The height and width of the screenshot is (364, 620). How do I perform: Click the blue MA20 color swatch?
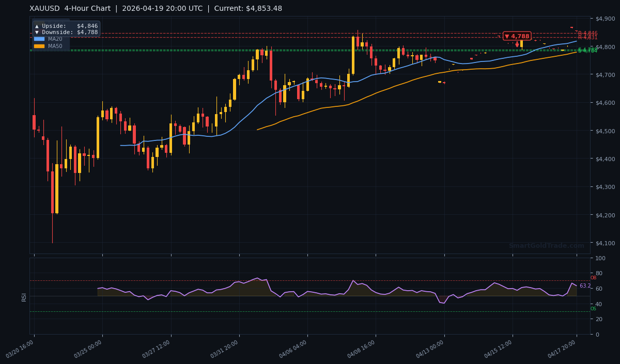[x=40, y=39]
